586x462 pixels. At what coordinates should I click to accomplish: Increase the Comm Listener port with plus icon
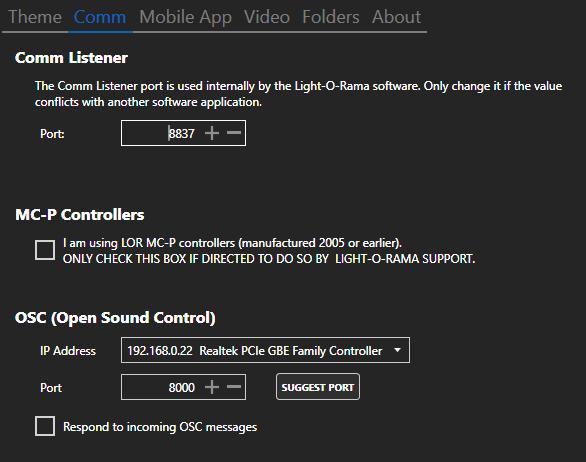212,133
